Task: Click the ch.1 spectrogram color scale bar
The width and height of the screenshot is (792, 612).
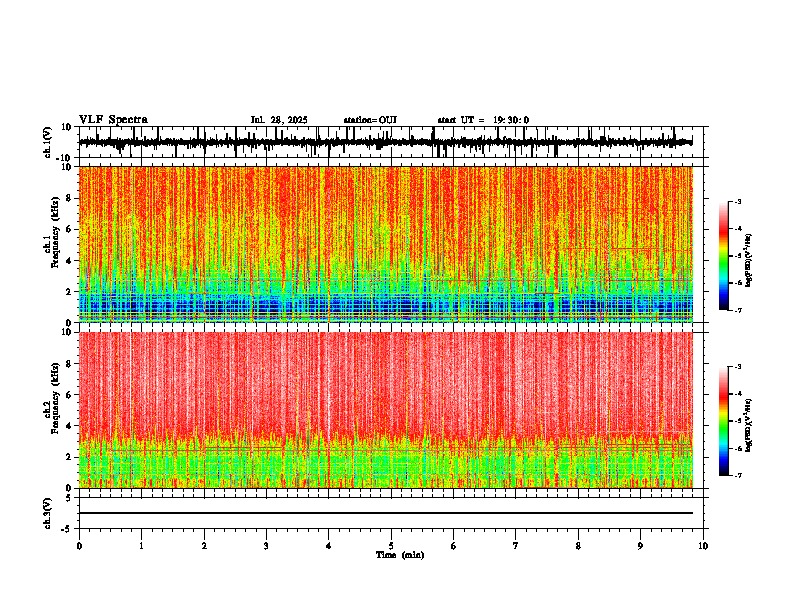Action: click(x=723, y=256)
